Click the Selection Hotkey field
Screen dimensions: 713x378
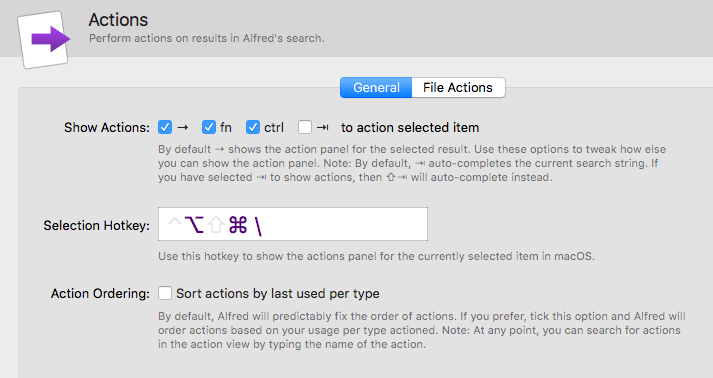pyautogui.click(x=293, y=224)
